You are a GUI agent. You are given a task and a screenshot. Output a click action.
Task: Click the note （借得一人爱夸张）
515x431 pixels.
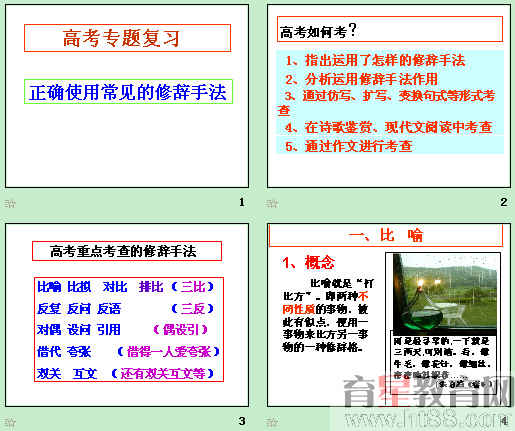pyautogui.click(x=168, y=352)
